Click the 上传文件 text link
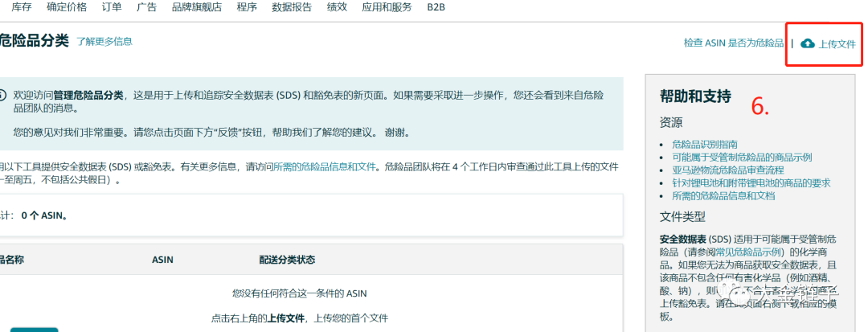 837,44
